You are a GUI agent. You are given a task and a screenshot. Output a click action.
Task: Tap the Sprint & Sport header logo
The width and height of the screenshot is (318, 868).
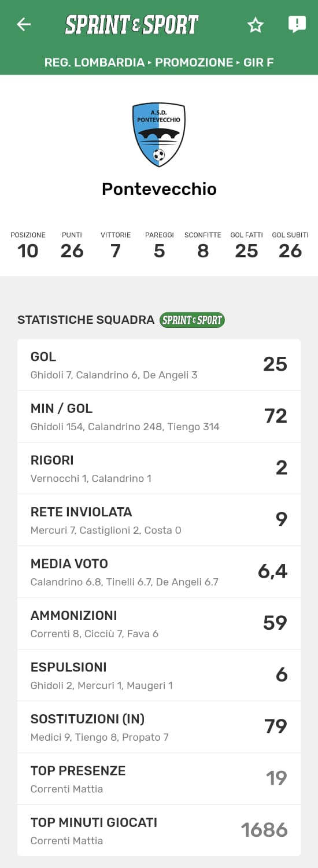coord(131,25)
